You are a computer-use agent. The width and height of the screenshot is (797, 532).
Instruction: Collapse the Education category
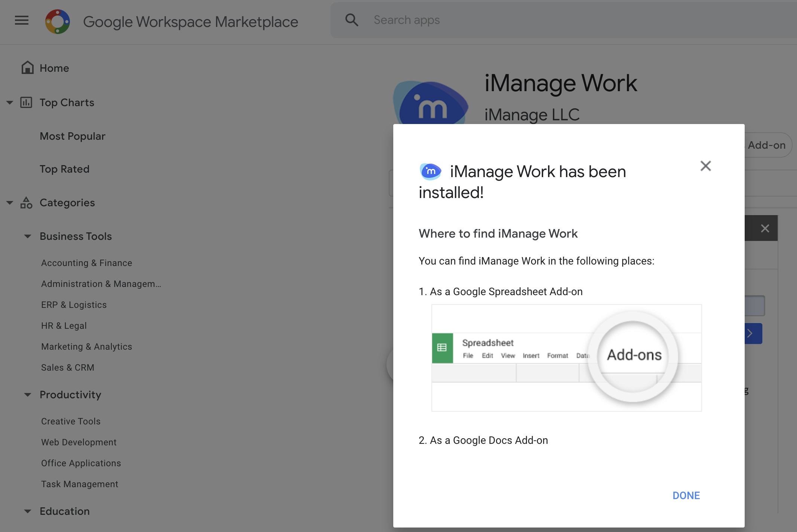(x=28, y=511)
